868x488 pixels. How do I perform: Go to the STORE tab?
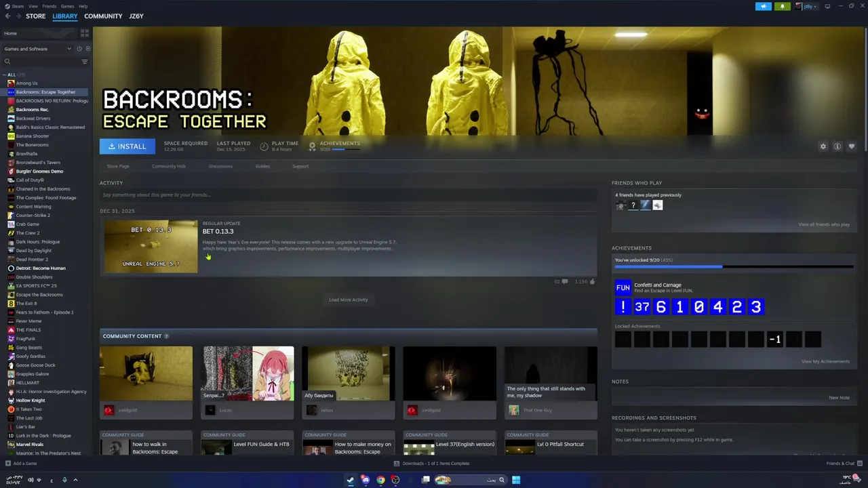(x=36, y=16)
